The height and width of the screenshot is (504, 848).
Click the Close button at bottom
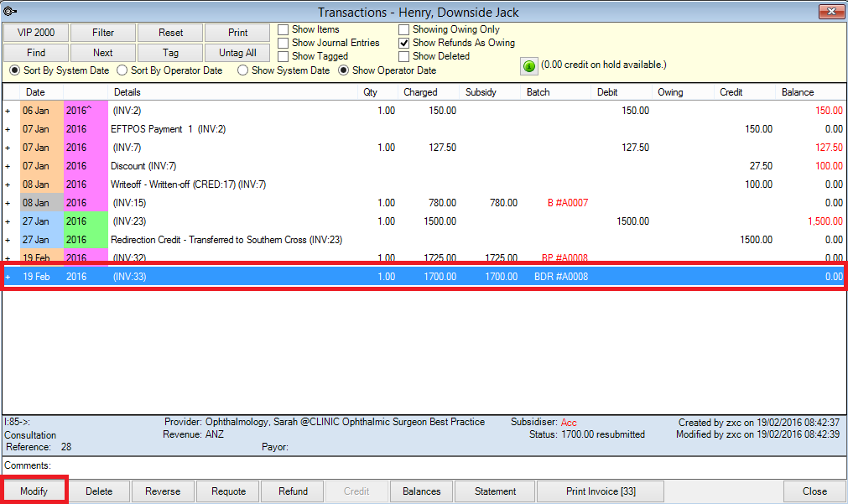point(814,491)
